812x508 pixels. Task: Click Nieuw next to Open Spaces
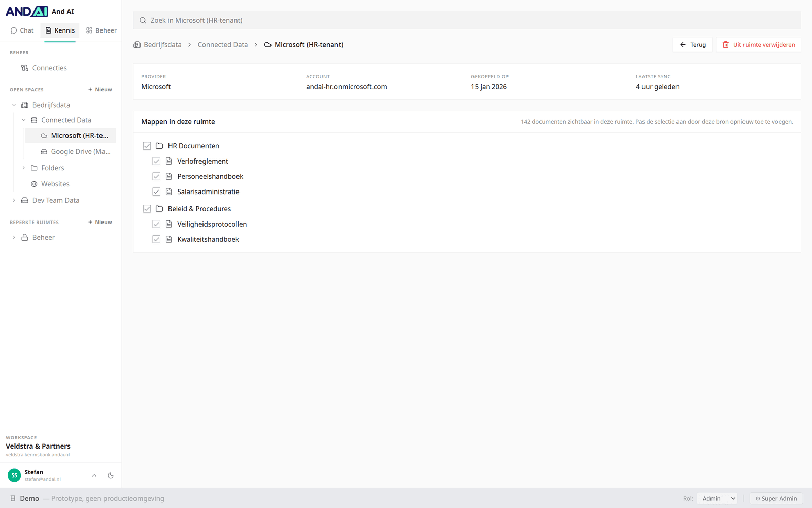[x=100, y=90]
